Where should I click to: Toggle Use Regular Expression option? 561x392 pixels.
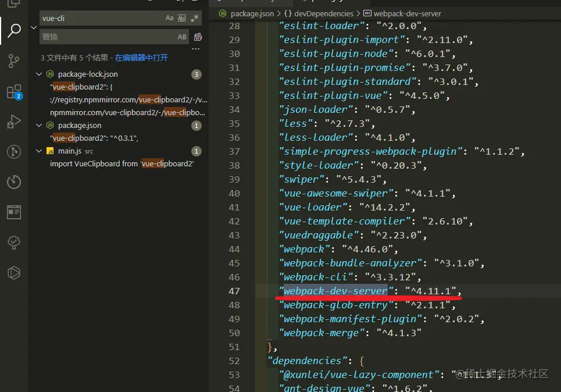click(x=194, y=18)
